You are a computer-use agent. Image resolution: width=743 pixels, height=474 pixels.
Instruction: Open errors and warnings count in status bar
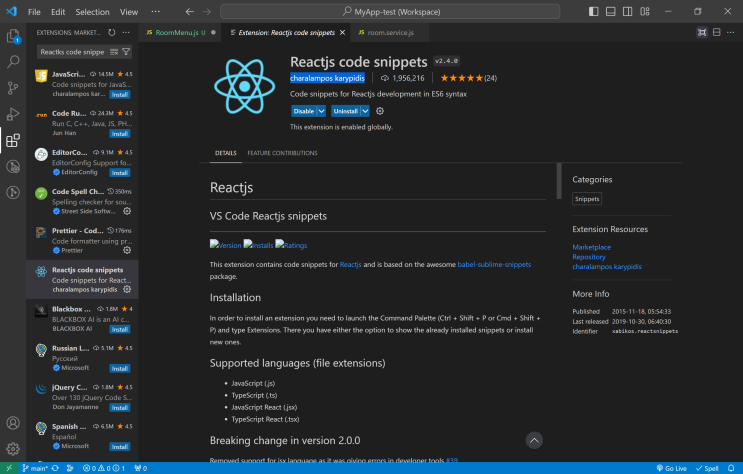[104, 468]
